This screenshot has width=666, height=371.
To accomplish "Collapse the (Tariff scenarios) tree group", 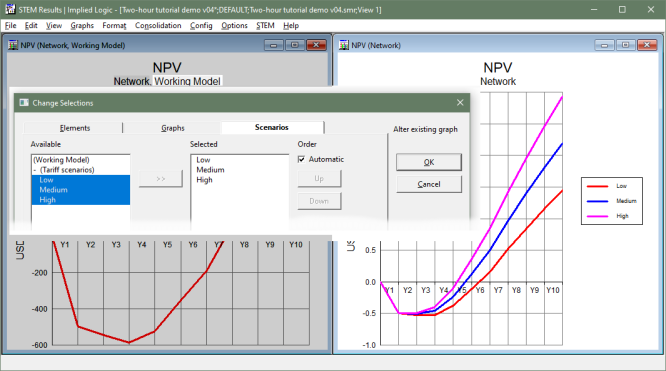I will pyautogui.click(x=35, y=170).
